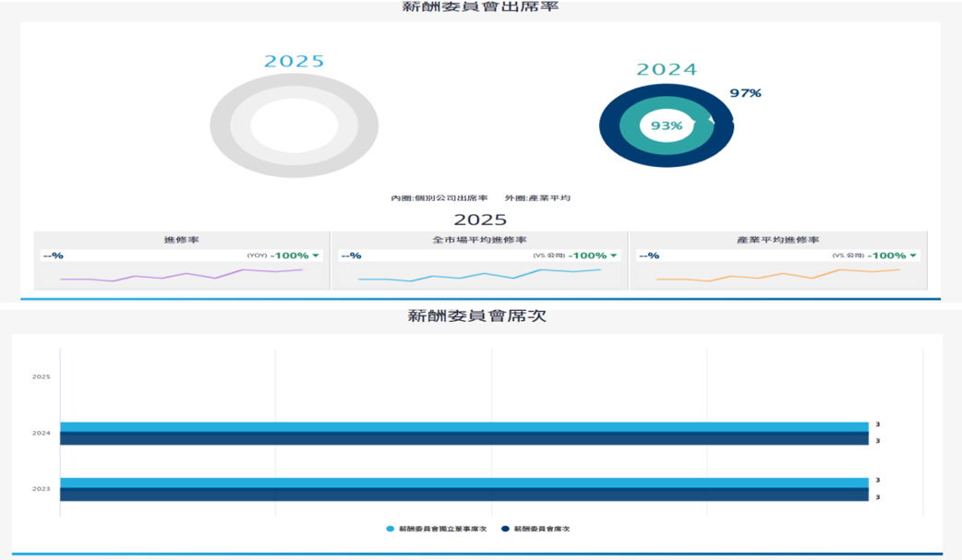Click the (VS.公司) label in the 全市場平均進修率 card

(548, 256)
